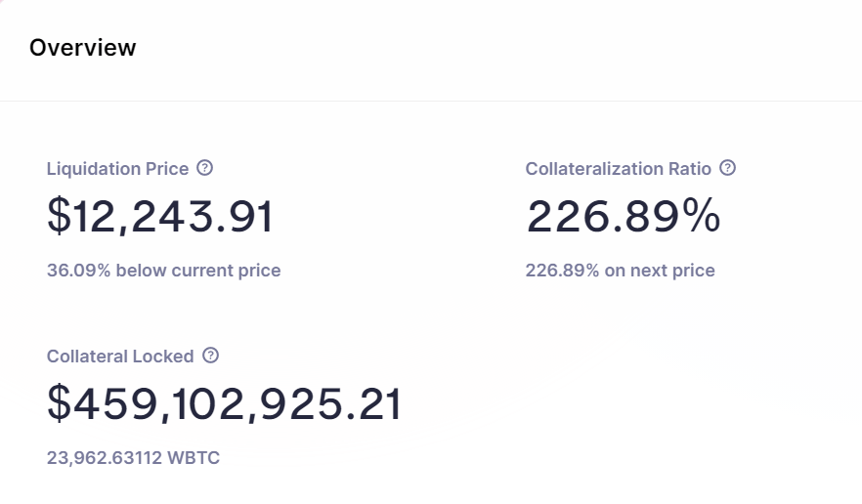Select the $459,102,925.21 collateral value
The image size is (862, 504).
[x=225, y=404]
